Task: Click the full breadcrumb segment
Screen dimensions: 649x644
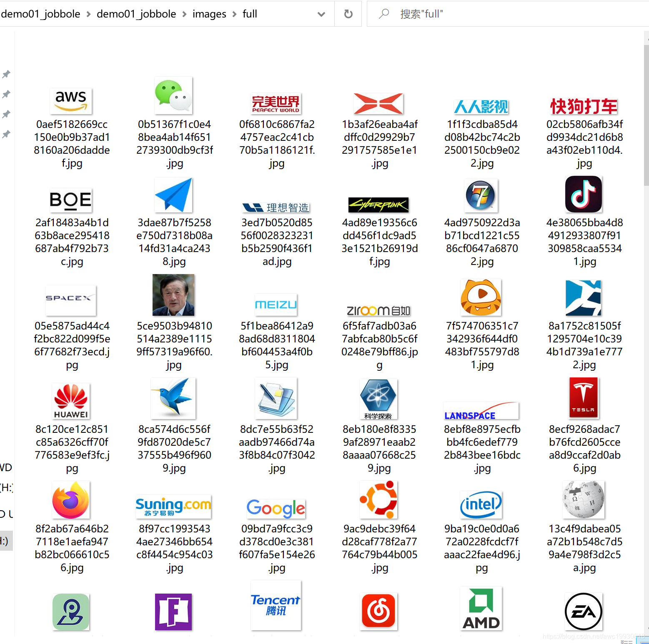Action: [250, 14]
